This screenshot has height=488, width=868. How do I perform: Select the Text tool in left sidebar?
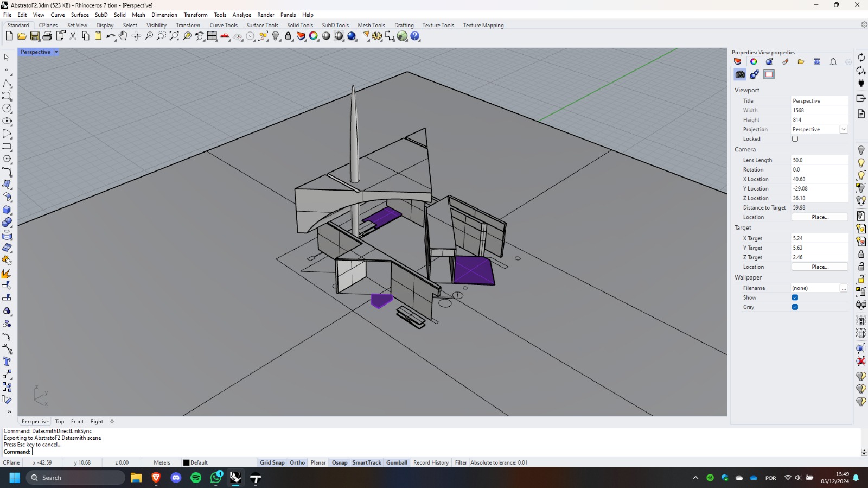(7, 362)
